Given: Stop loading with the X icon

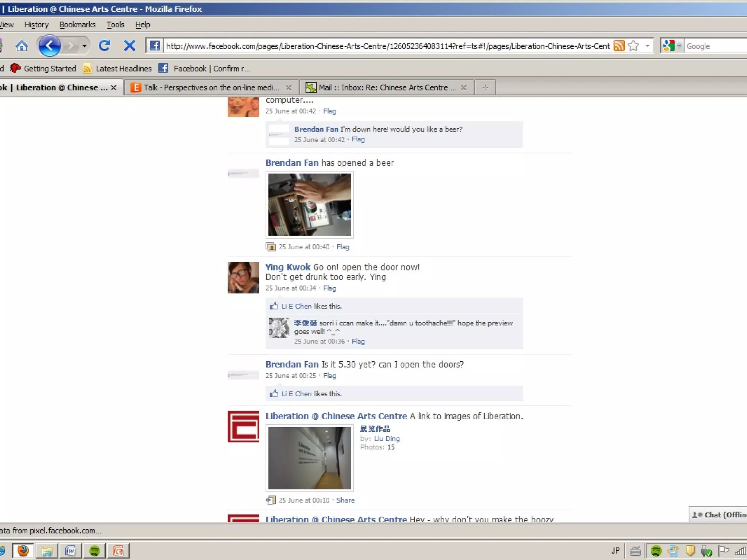Looking at the screenshot, I should tap(129, 46).
